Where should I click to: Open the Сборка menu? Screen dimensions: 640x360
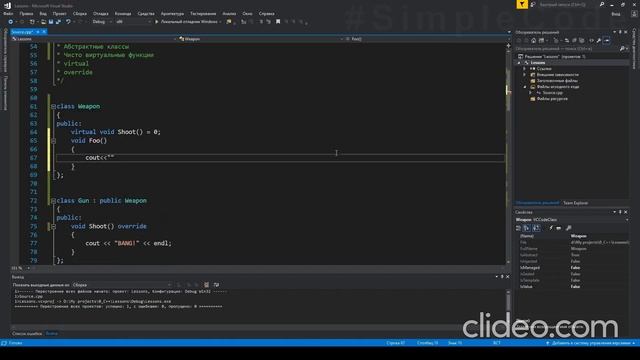point(80,13)
